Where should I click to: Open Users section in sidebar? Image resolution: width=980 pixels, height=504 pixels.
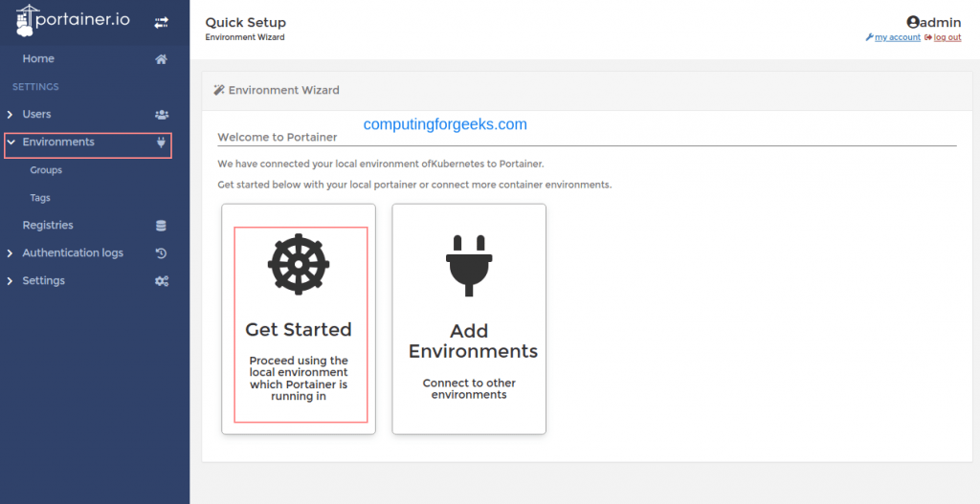click(x=37, y=115)
